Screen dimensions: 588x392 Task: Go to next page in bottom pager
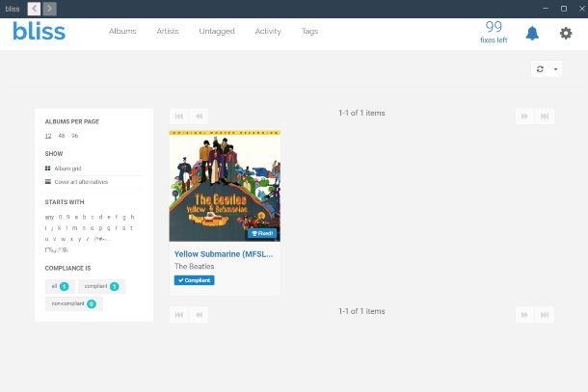tap(524, 315)
